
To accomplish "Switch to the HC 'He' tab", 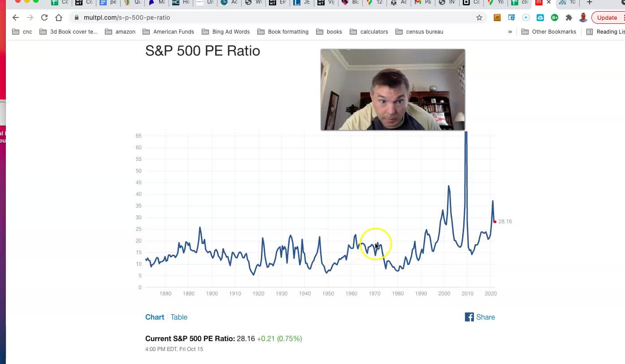I will [x=181, y=2].
